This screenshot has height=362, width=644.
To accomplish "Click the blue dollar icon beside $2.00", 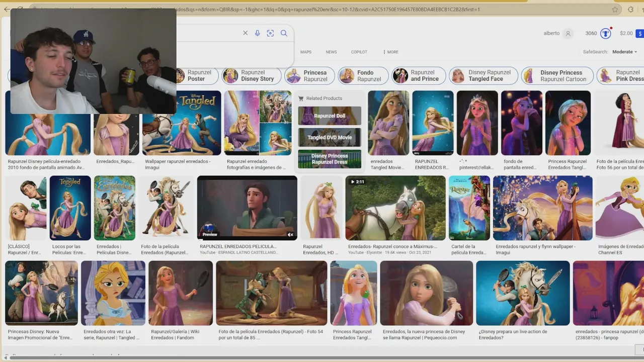I will [x=640, y=34].
